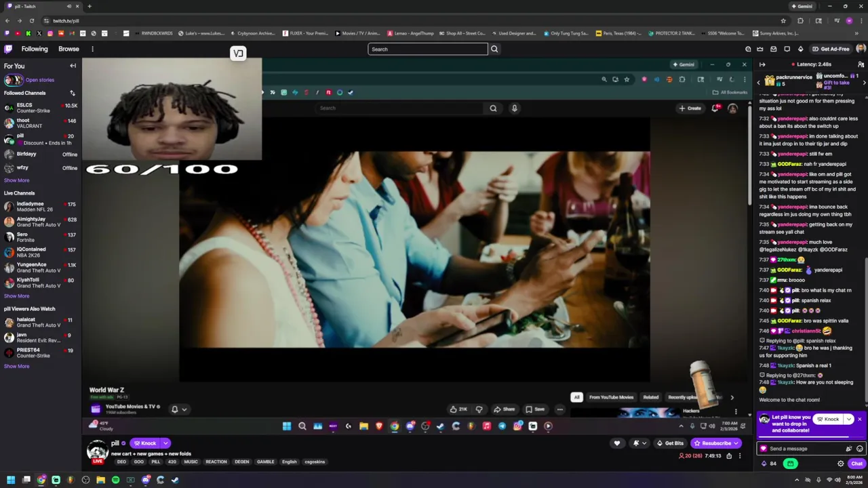Open Sero Fortnite channel in sidebar
Screen dimensions: 868x488
click(x=41, y=237)
